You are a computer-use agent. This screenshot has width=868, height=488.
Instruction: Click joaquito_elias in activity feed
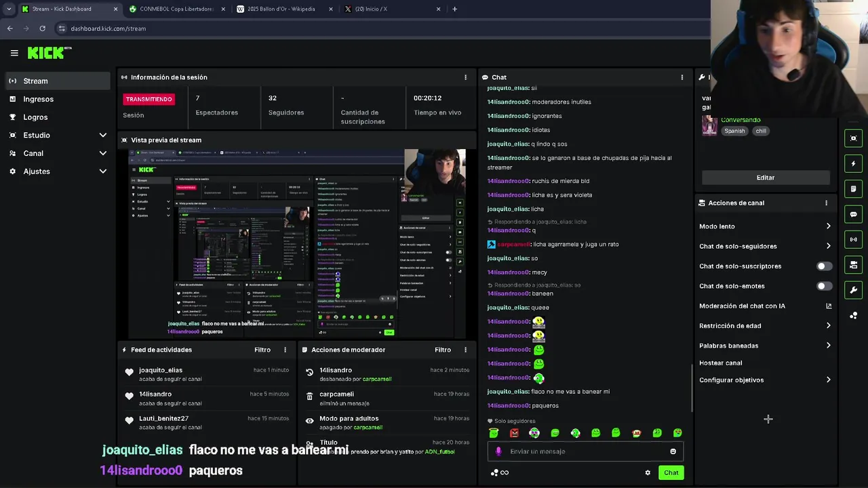point(161,370)
